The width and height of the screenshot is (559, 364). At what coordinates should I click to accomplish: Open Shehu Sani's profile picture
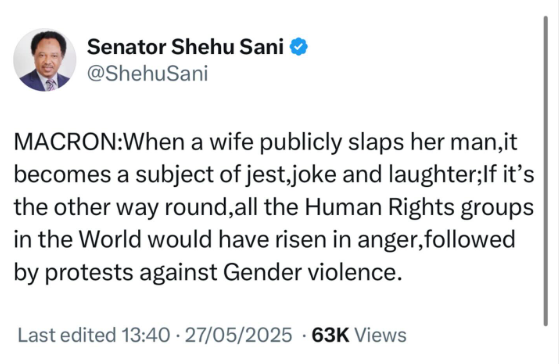coord(45,60)
